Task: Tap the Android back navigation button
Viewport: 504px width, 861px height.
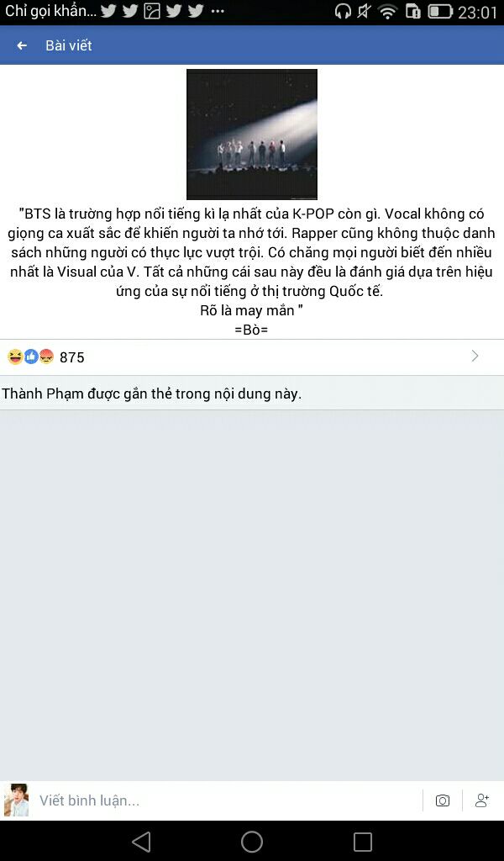Action: (141, 841)
